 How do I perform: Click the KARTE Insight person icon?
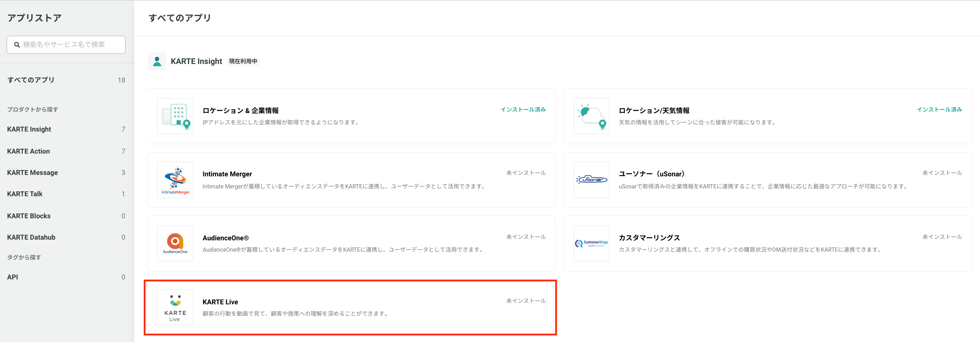point(157,61)
